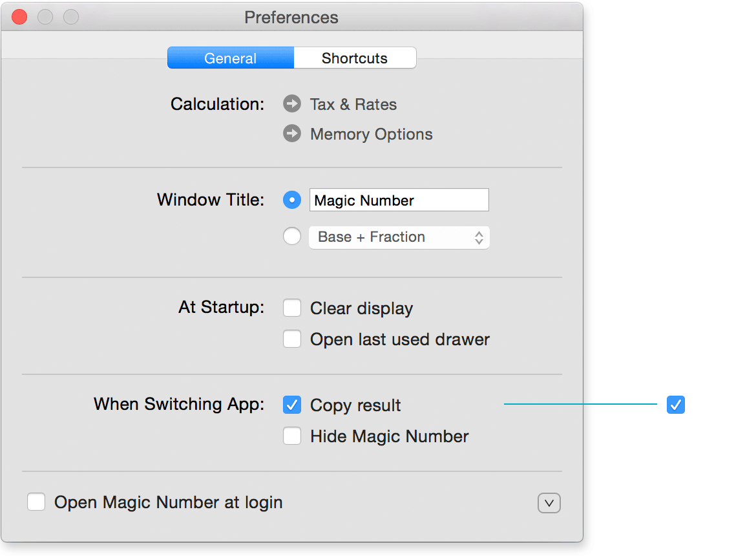Switch to the General tab
The height and width of the screenshot is (556, 756).
231,58
